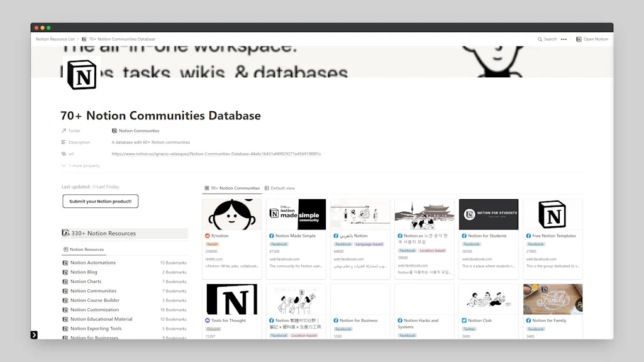Click the Notion Communities folder value icon
This screenshot has height=362, width=644.
coord(114,130)
